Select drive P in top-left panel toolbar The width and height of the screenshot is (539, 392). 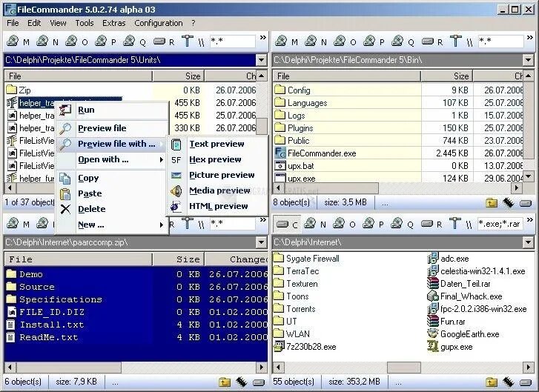pos(106,41)
